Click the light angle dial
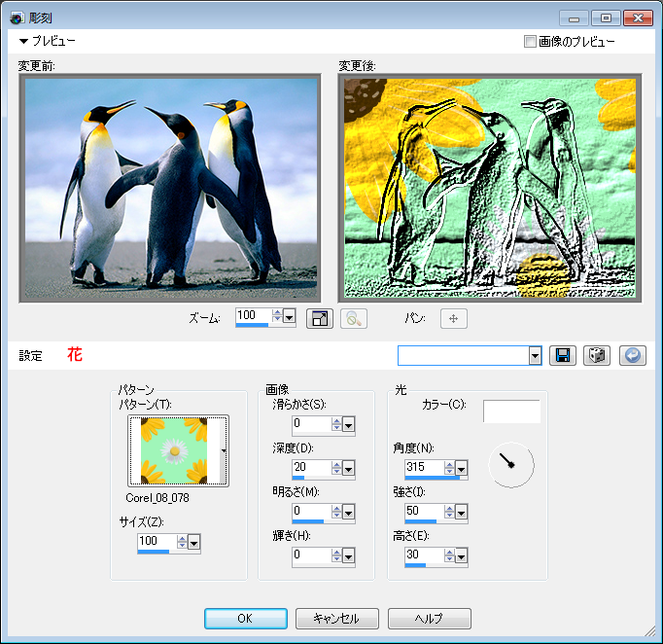The height and width of the screenshot is (644, 663). (x=509, y=465)
